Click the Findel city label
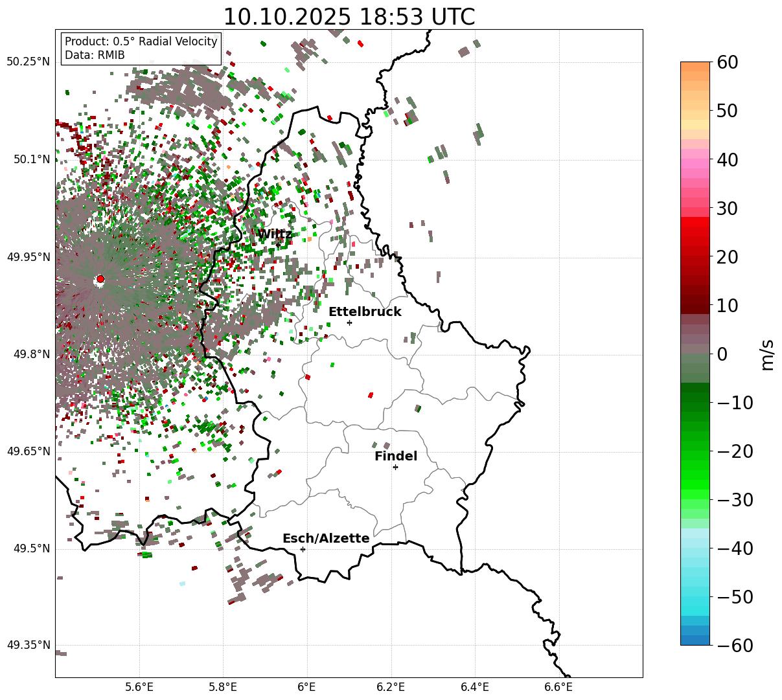782x700 pixels. point(396,457)
